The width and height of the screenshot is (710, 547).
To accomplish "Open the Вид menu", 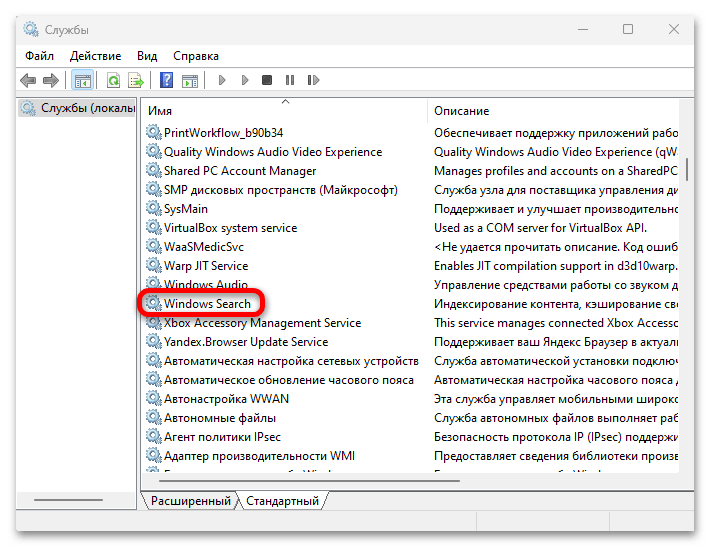I will 147,56.
